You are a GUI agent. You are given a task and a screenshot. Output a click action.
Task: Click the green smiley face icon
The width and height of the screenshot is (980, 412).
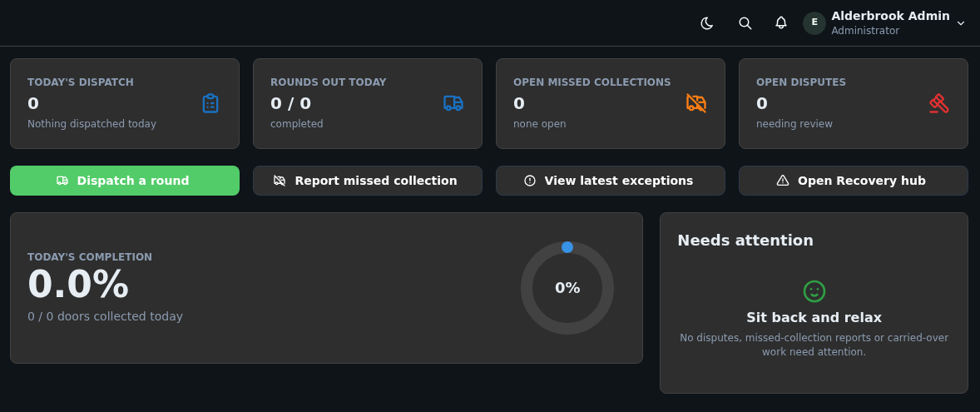coord(814,290)
